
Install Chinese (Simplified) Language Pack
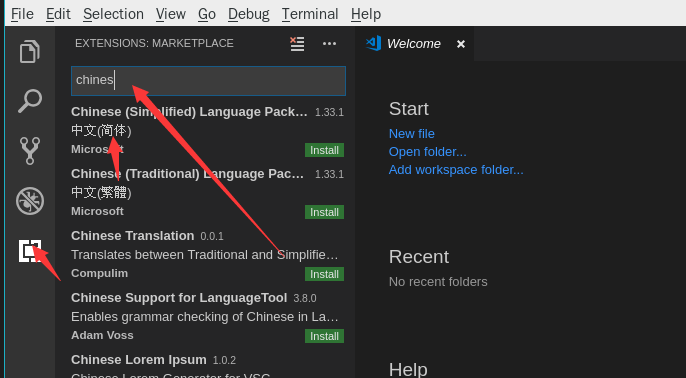pos(324,150)
